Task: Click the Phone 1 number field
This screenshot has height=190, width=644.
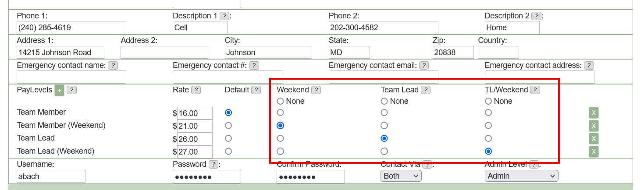Action: [71, 28]
